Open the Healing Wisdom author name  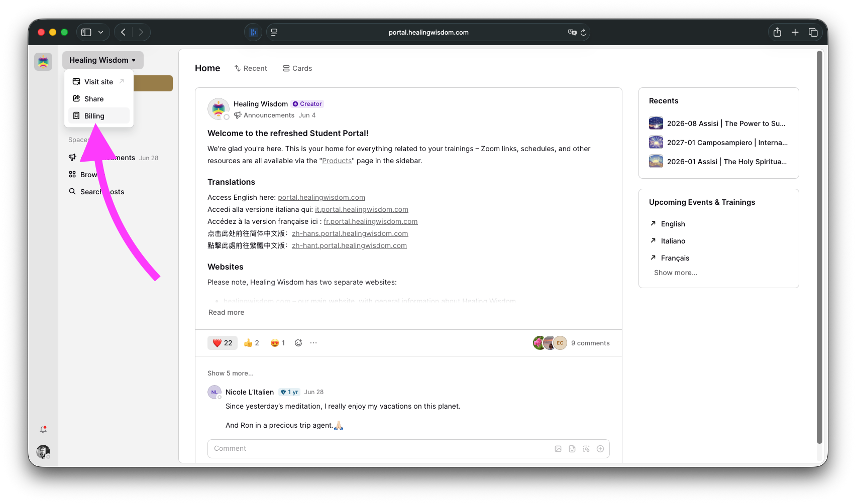[x=261, y=104]
